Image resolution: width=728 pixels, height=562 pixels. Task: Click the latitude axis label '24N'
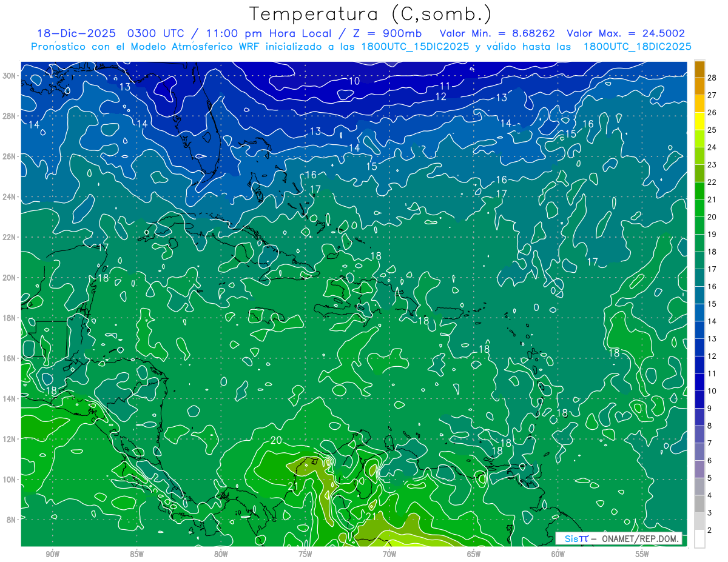[x=9, y=197]
